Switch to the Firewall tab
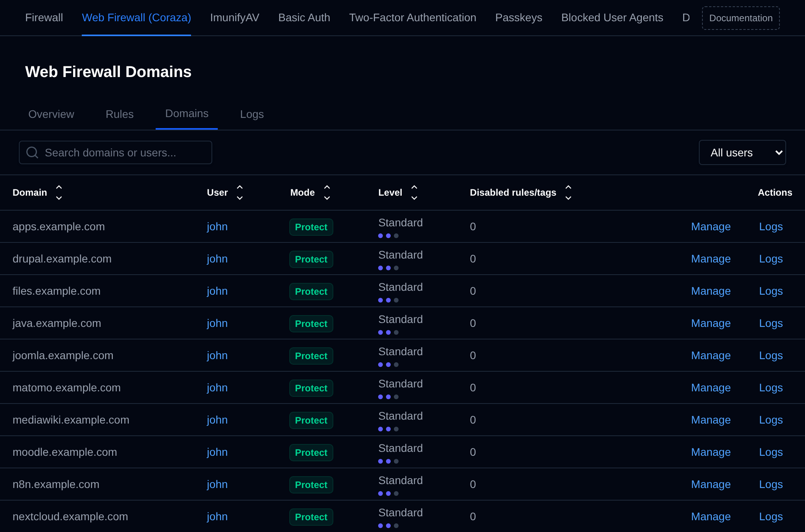 pyautogui.click(x=44, y=18)
